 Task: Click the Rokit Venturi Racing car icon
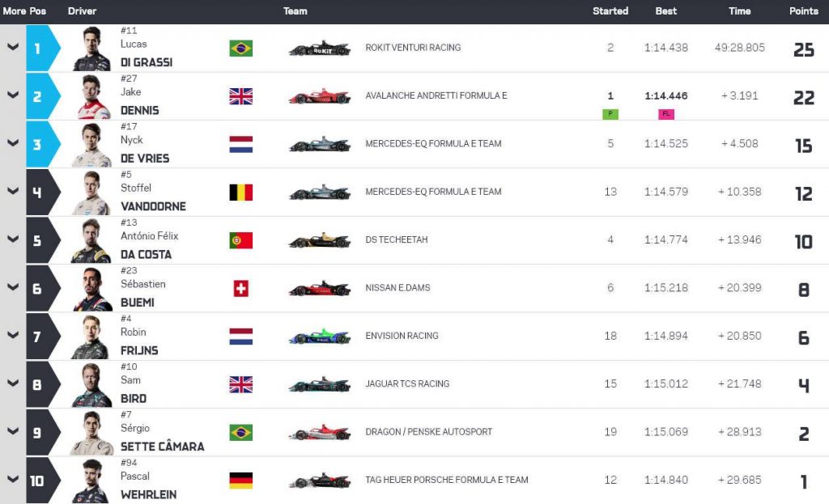[319, 49]
